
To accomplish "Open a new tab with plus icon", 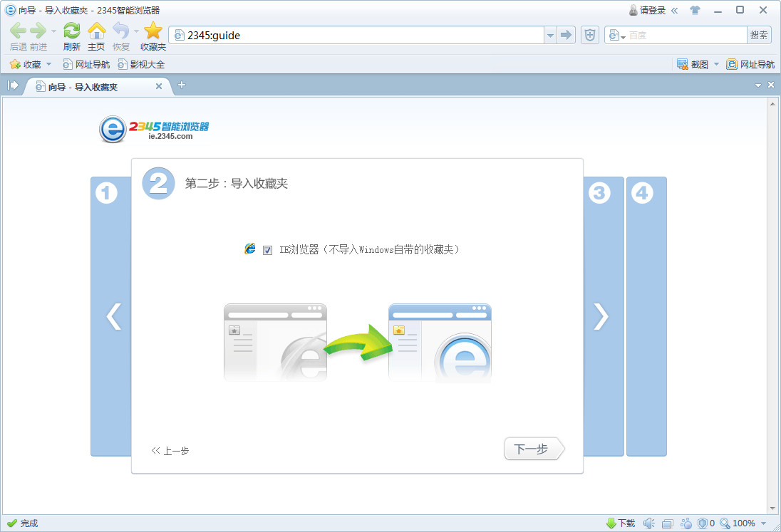I will pos(182,85).
